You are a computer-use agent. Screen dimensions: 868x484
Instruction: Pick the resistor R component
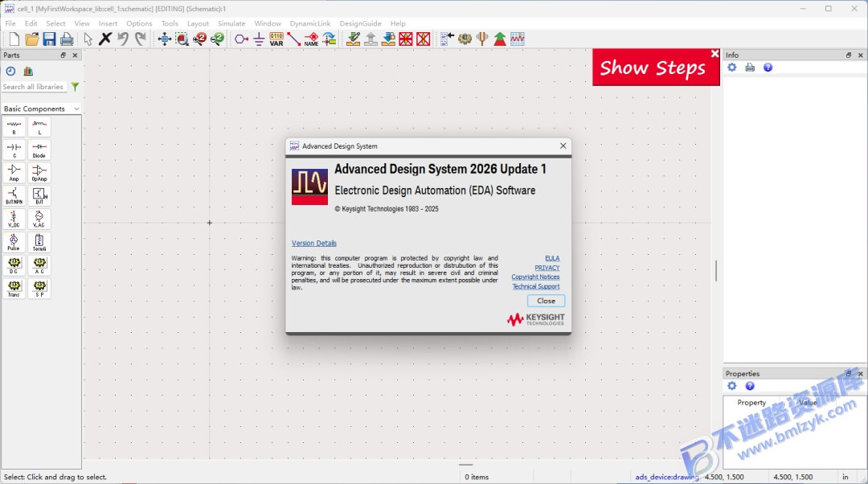pos(14,127)
